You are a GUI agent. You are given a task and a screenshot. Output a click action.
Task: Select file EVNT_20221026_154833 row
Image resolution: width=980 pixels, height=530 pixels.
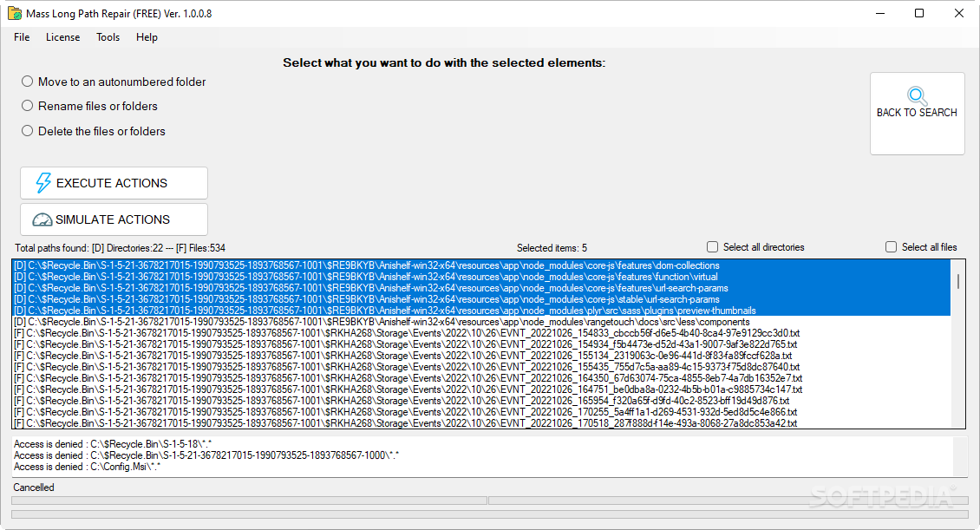481,333
